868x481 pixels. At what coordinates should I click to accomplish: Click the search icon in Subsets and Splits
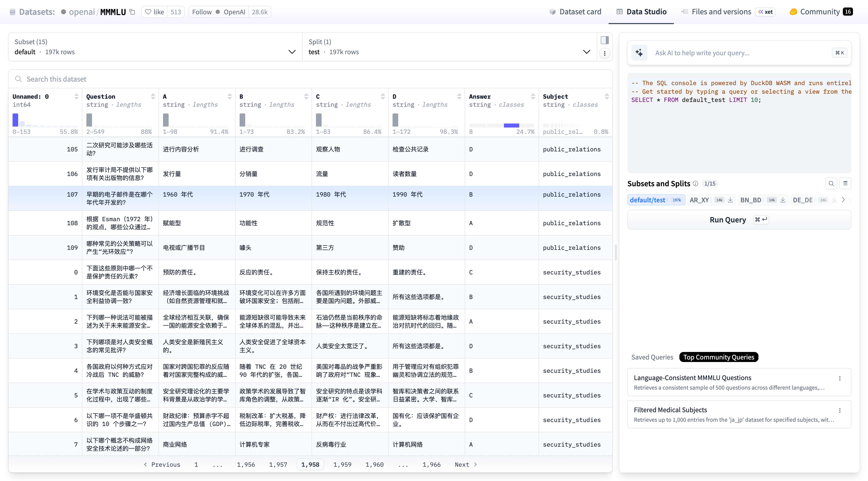831,184
